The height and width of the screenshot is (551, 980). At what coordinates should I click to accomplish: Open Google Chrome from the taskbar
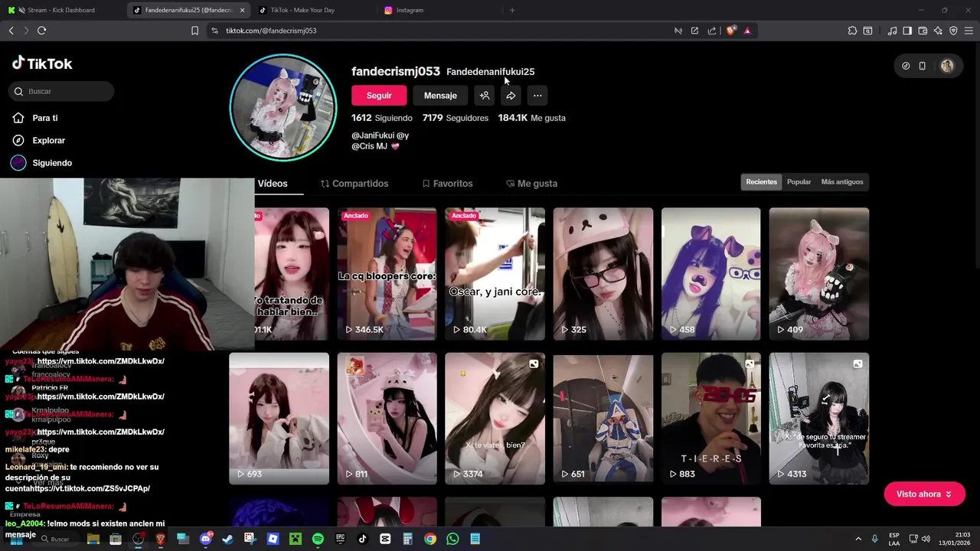click(x=430, y=539)
